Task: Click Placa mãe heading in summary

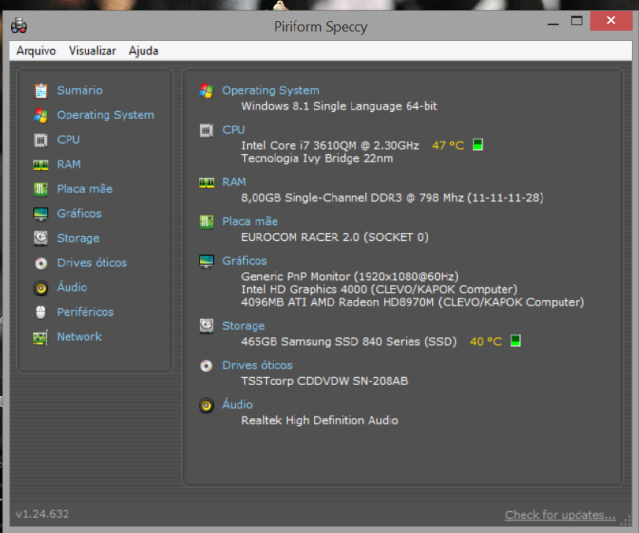Action: click(250, 221)
